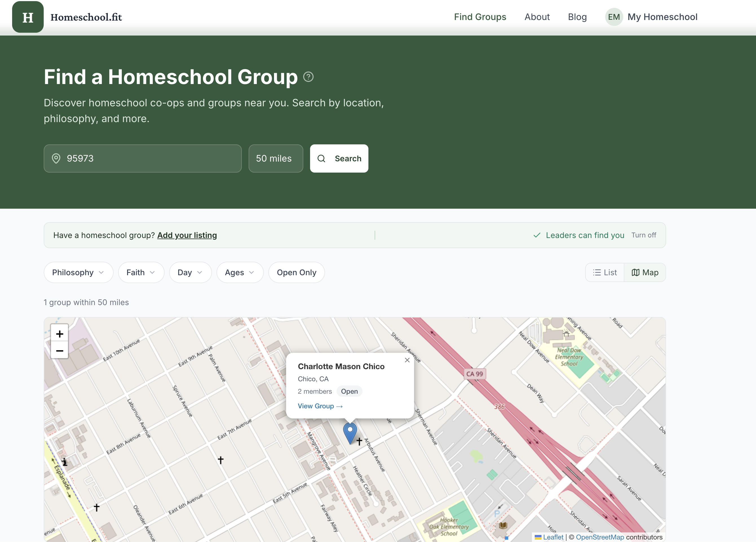Image resolution: width=756 pixels, height=542 pixels.
Task: Click the church cross near East 6th Avenue
Action: pos(97,507)
